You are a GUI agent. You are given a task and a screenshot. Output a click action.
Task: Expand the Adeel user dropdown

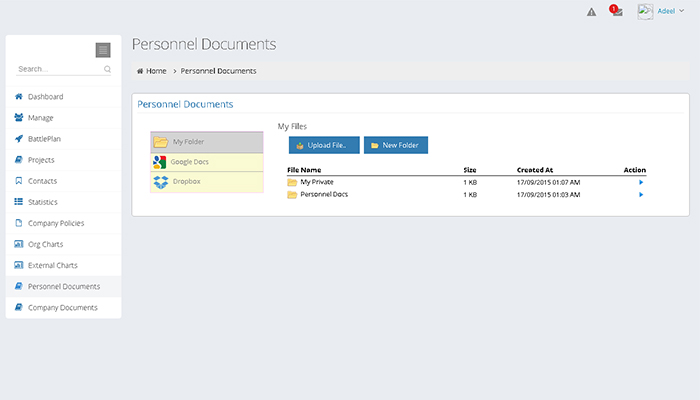click(671, 11)
